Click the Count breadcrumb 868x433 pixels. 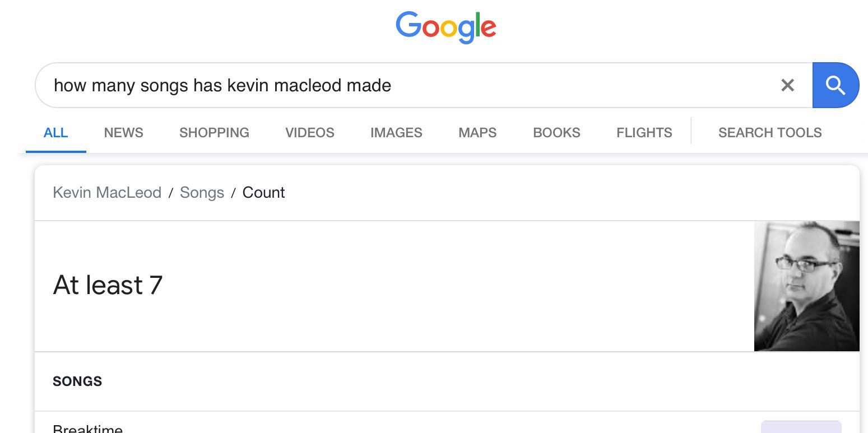pos(263,193)
